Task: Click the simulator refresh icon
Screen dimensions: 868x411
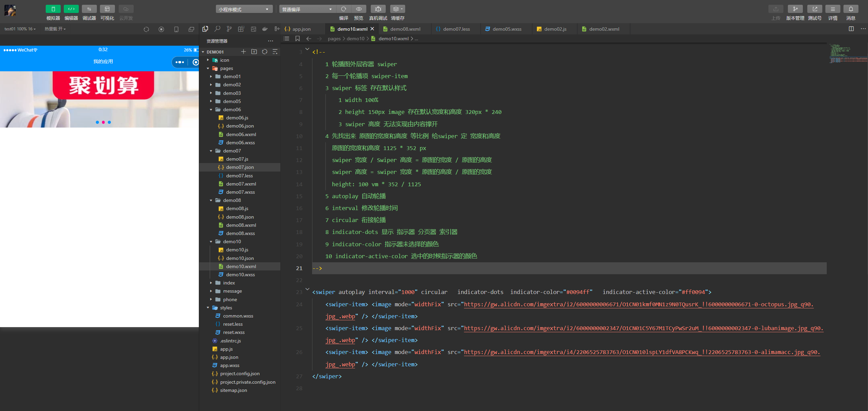Action: coord(146,29)
